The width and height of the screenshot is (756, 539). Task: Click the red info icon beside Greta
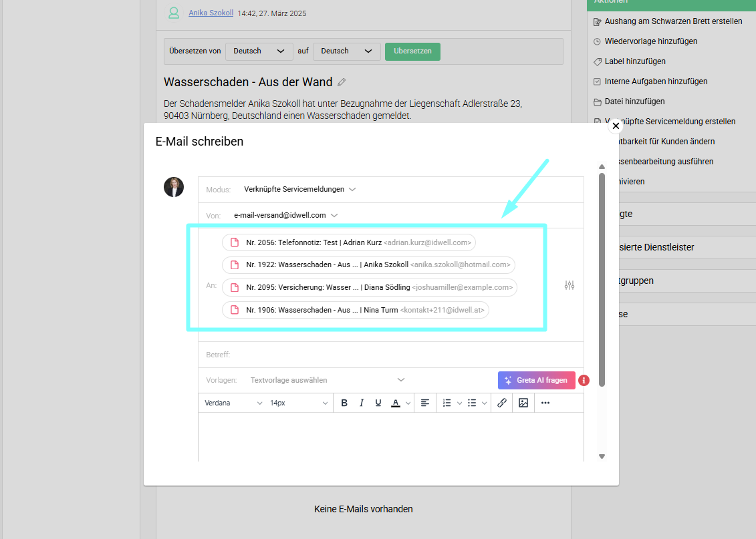tap(584, 380)
